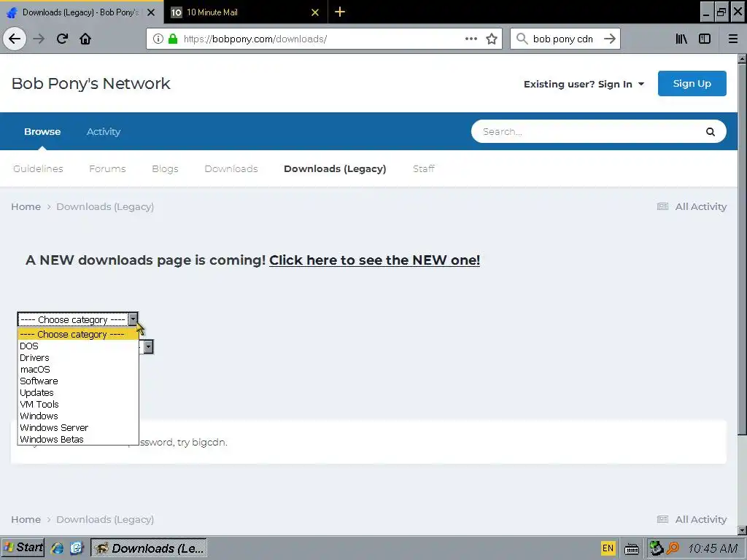Click the magnifier tray icon
This screenshot has height=560, width=747.
pos(673,548)
